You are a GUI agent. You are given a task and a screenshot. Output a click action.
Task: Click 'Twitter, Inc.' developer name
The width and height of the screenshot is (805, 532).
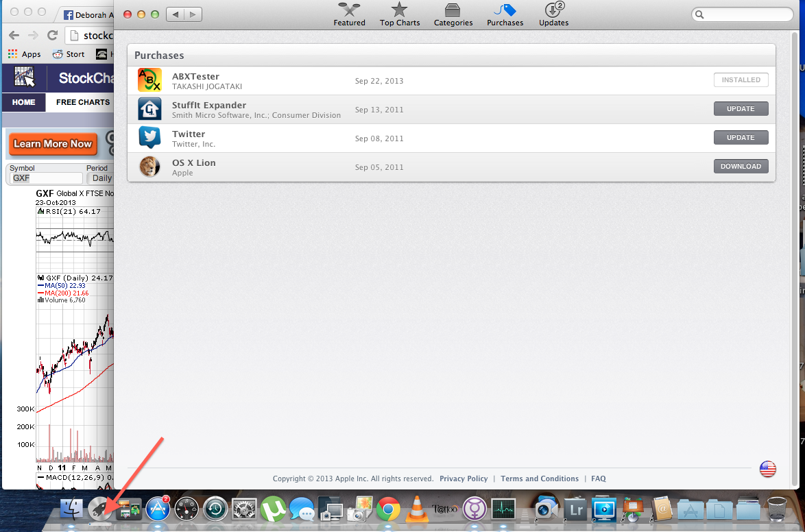click(x=193, y=144)
